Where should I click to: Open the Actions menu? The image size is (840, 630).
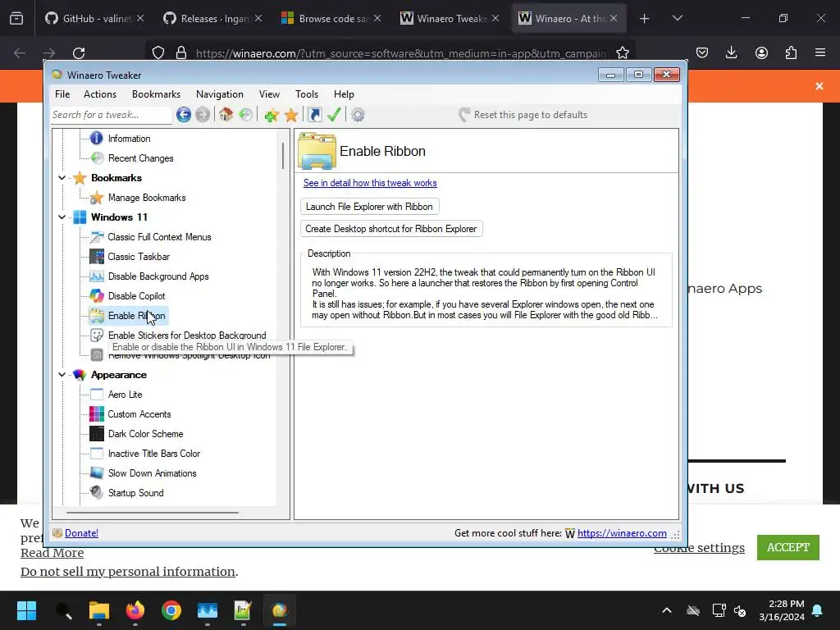pos(100,94)
